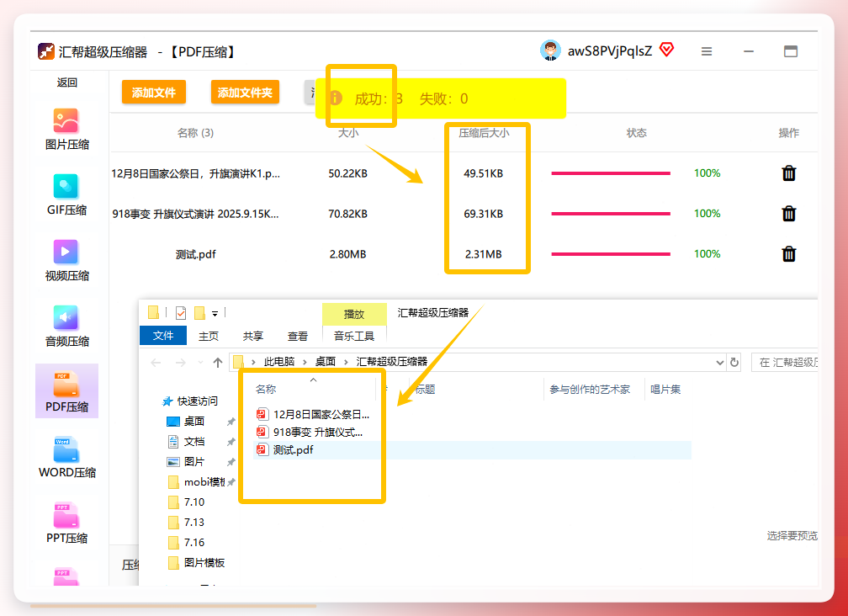
Task: Switch to the 共享 ribbon tab
Action: [252, 336]
